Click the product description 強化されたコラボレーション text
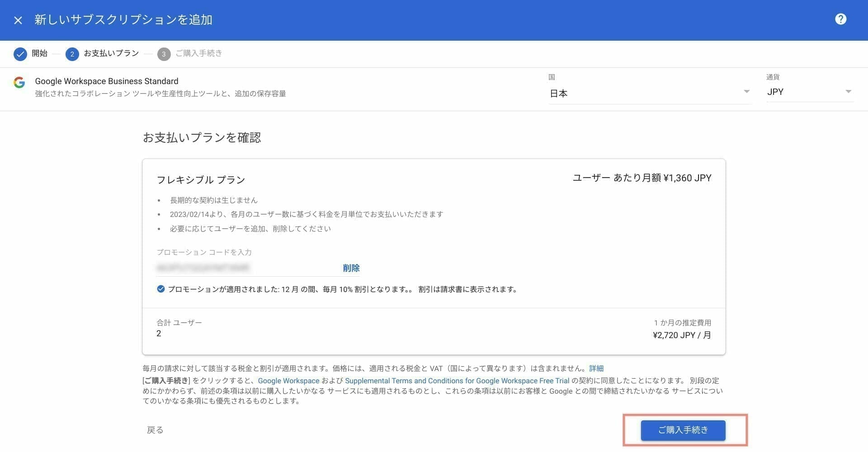This screenshot has height=452, width=868. click(160, 94)
